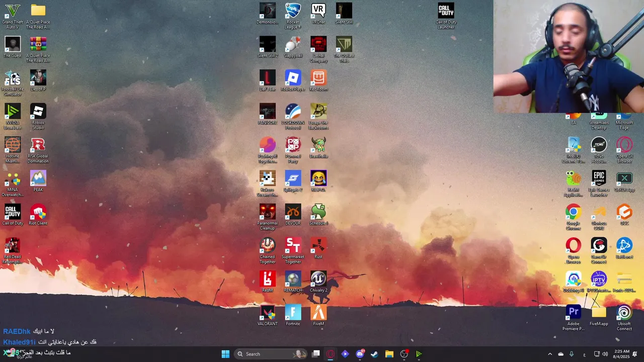Select the Escape the Backrooms icon
This screenshot has width=644, height=362.
tap(318, 117)
